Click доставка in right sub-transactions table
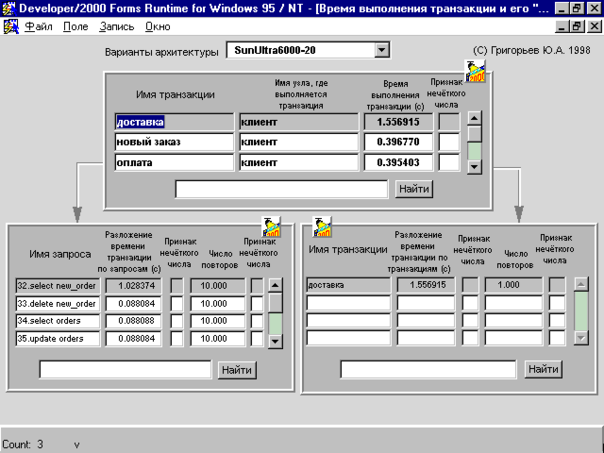The height and width of the screenshot is (453, 604). tap(348, 285)
